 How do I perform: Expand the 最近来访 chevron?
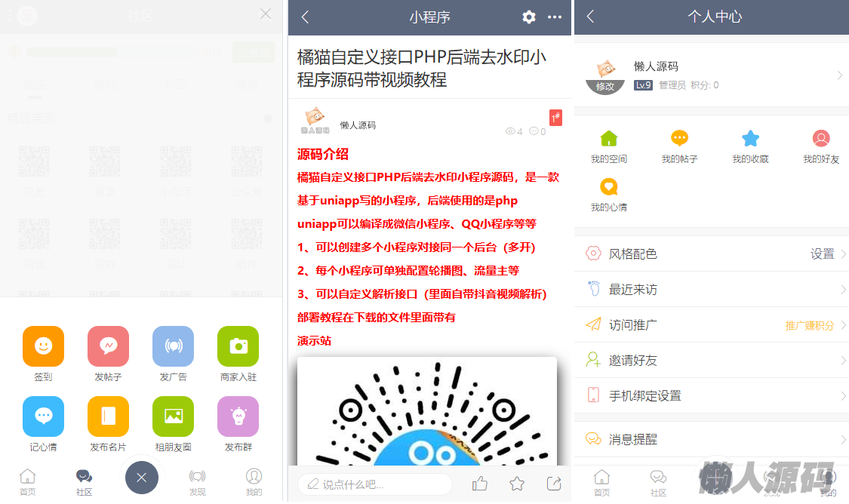pyautogui.click(x=843, y=290)
